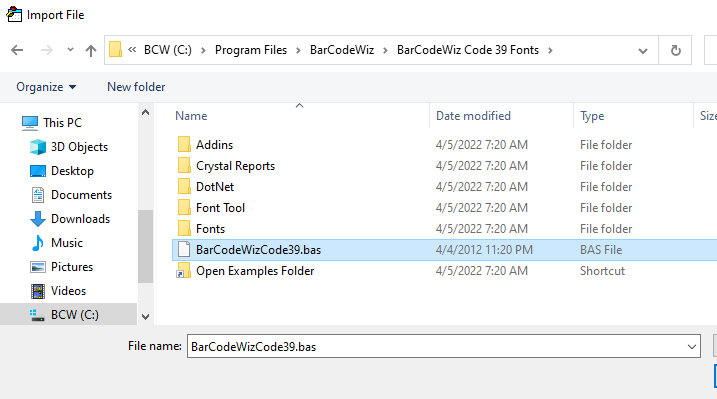
Task: Click the 4/4/2012 11:20 PM date cell
Action: (x=484, y=250)
